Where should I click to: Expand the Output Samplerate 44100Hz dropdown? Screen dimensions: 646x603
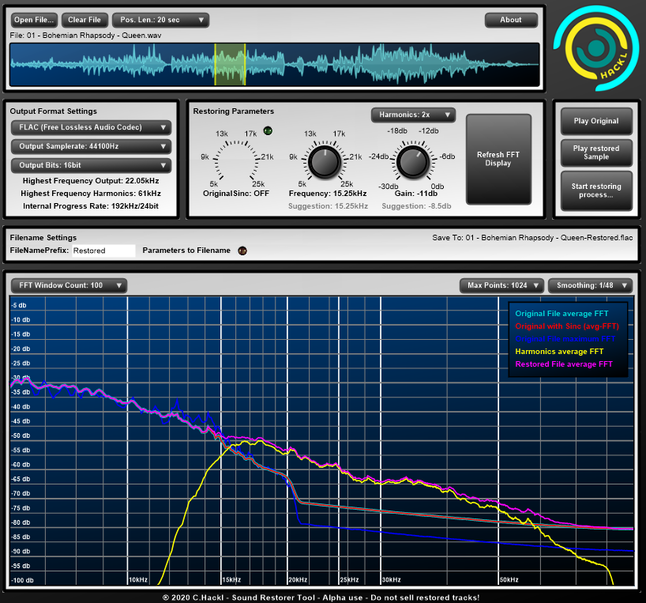(91, 147)
